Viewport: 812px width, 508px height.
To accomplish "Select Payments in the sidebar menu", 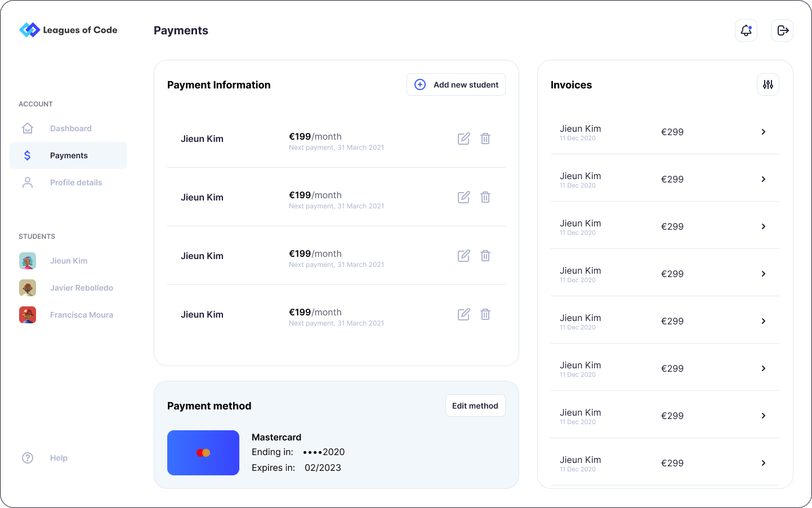I will [69, 155].
